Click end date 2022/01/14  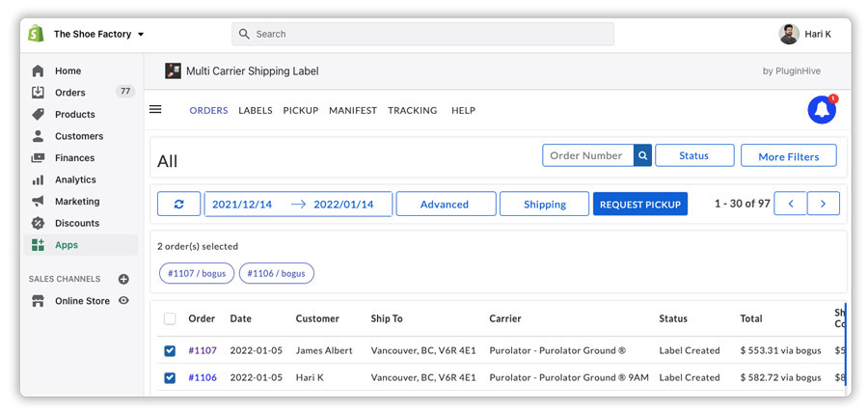(343, 204)
